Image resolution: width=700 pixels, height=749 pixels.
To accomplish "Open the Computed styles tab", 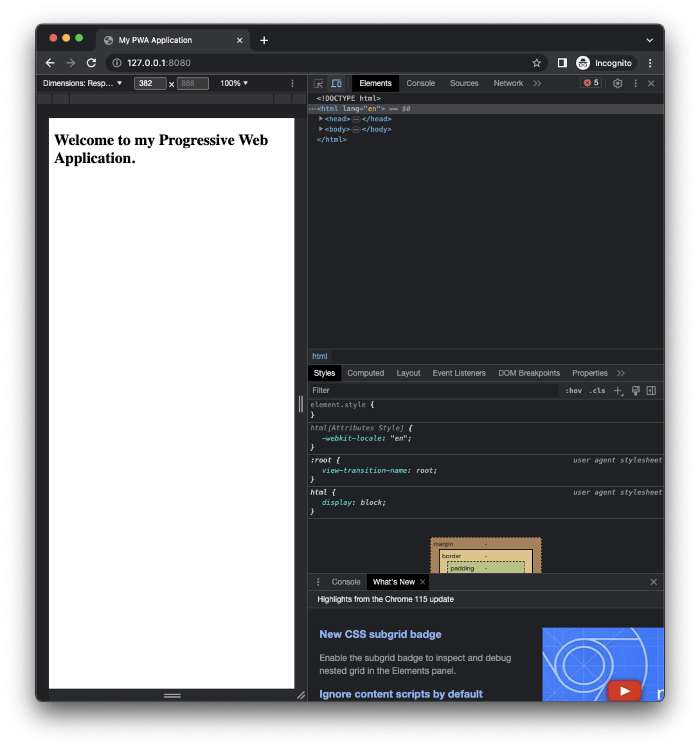I will tap(365, 373).
